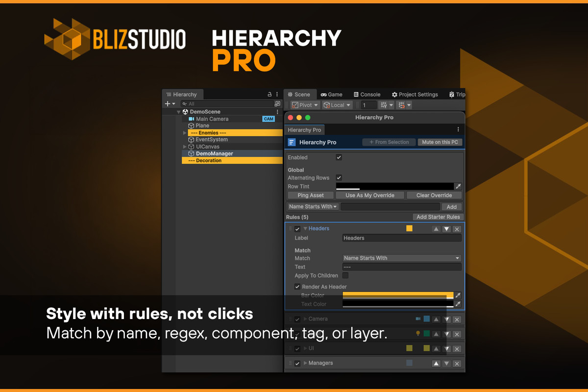Toggle the grid snapping icon in Scene toolbar
Image resolution: width=588 pixels, height=392 pixels.
pyautogui.click(x=401, y=105)
